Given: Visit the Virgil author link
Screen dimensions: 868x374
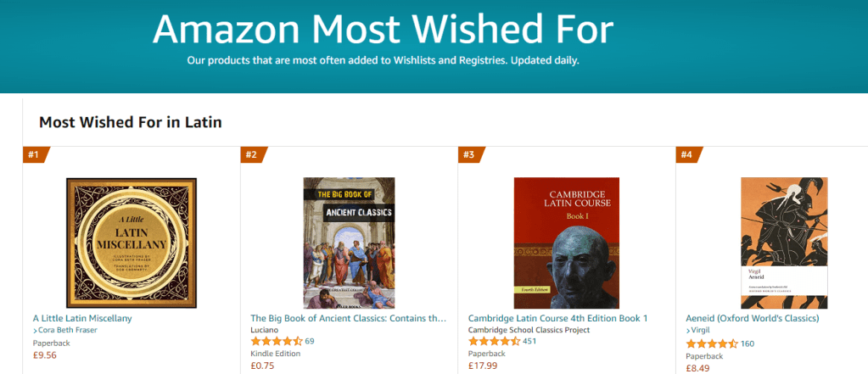Looking at the screenshot, I should click(702, 330).
